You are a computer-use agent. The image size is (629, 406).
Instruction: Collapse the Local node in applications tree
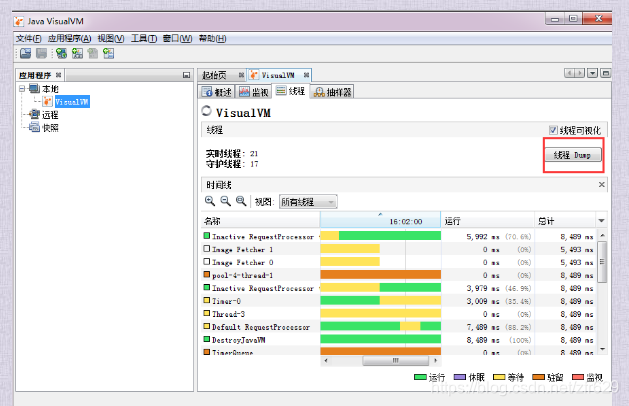[x=22, y=89]
